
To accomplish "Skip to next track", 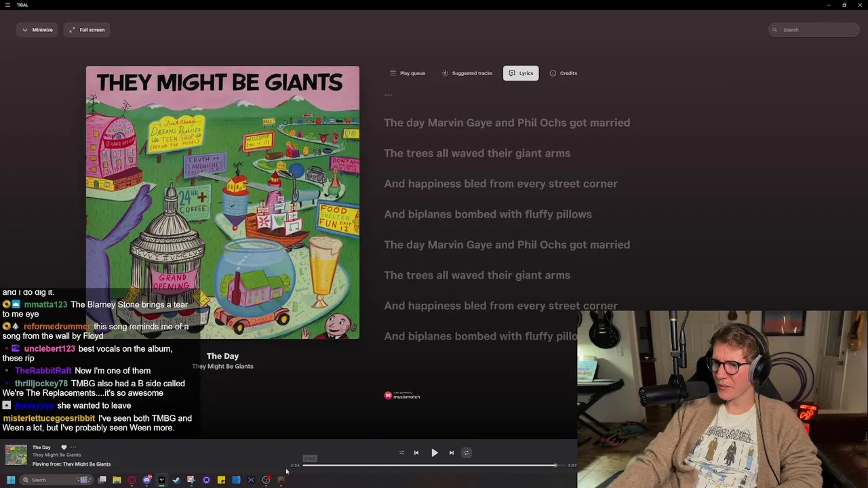I will click(x=452, y=453).
